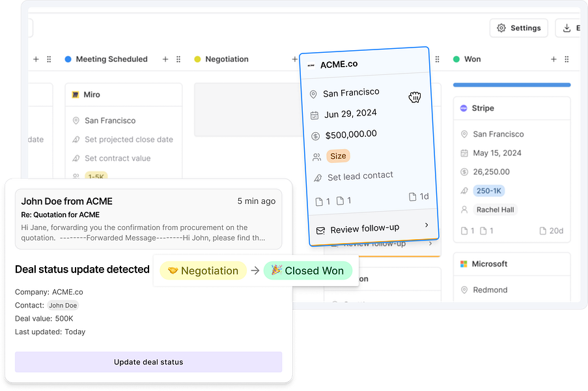Add a card to Meeting Scheduled column

pos(165,59)
